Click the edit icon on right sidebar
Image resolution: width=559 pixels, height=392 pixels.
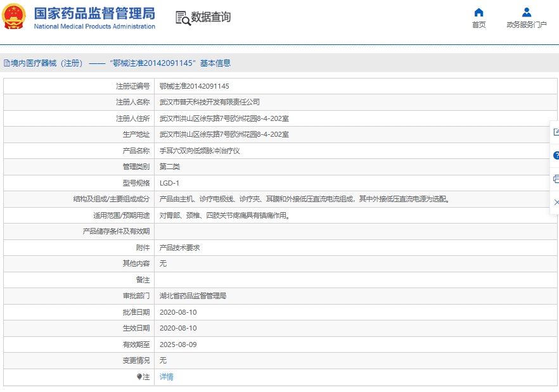tap(556, 132)
